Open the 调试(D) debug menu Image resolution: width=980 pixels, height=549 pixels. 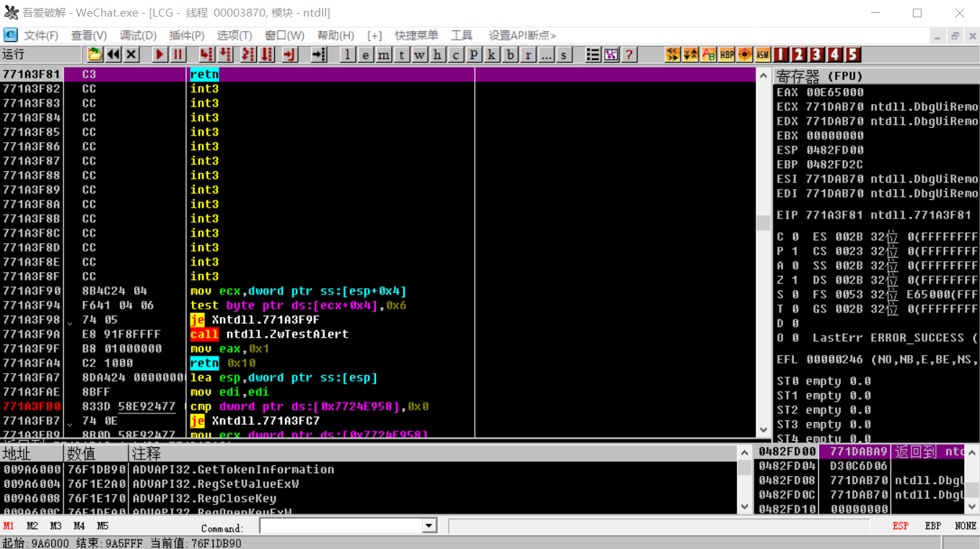[138, 35]
